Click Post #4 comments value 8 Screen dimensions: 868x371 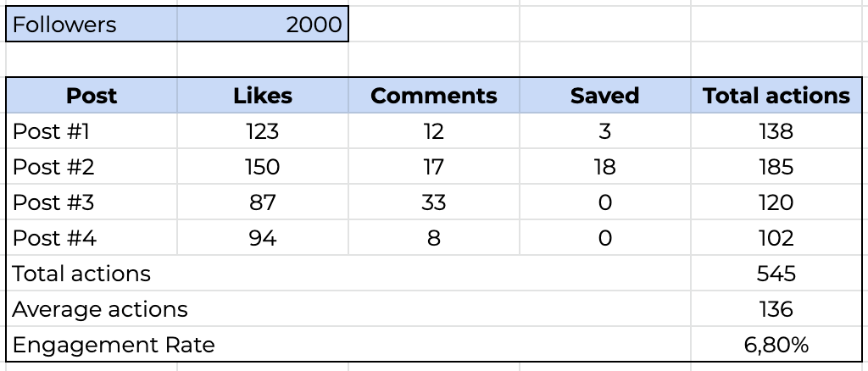tap(433, 238)
